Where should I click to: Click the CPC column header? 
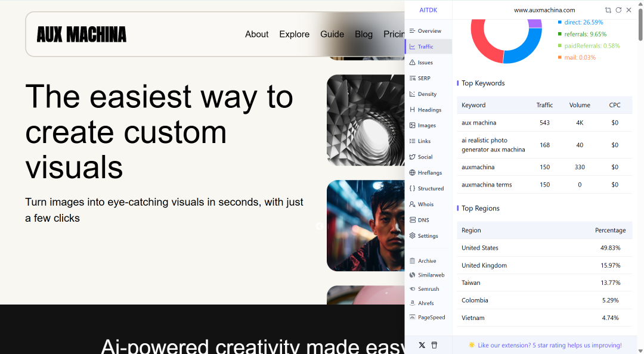click(614, 105)
